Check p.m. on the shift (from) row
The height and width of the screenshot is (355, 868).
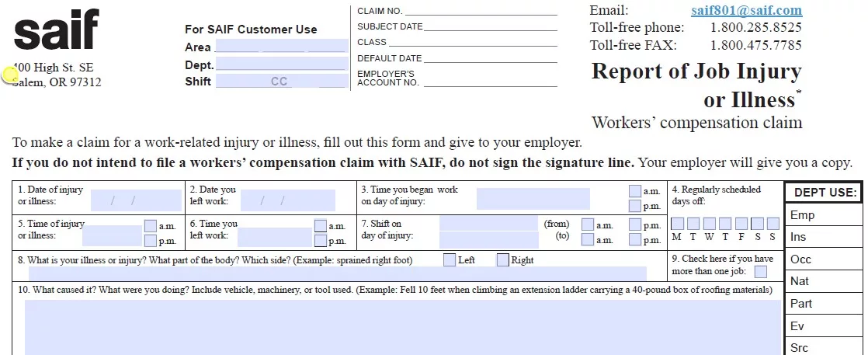point(635,224)
